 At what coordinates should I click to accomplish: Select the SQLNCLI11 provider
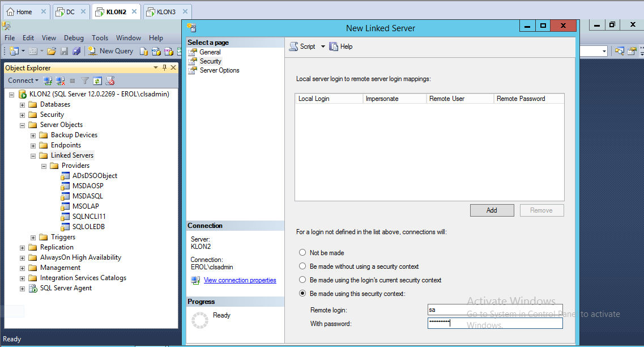89,217
